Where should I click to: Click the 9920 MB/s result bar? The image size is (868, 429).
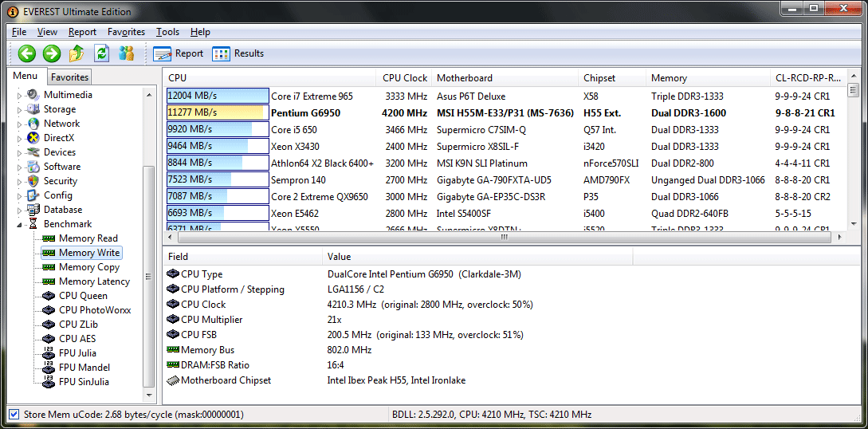coord(218,129)
